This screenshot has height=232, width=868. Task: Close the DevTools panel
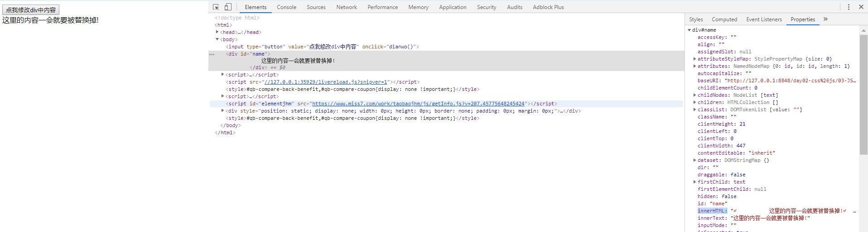tap(861, 7)
